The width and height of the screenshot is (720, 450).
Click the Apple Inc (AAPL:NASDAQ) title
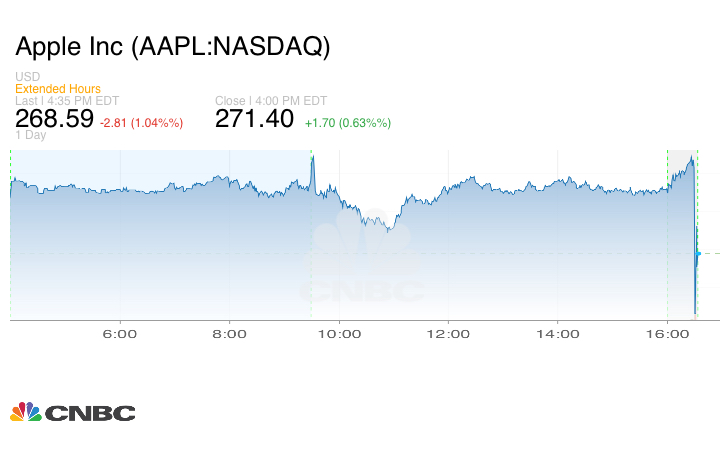(172, 47)
